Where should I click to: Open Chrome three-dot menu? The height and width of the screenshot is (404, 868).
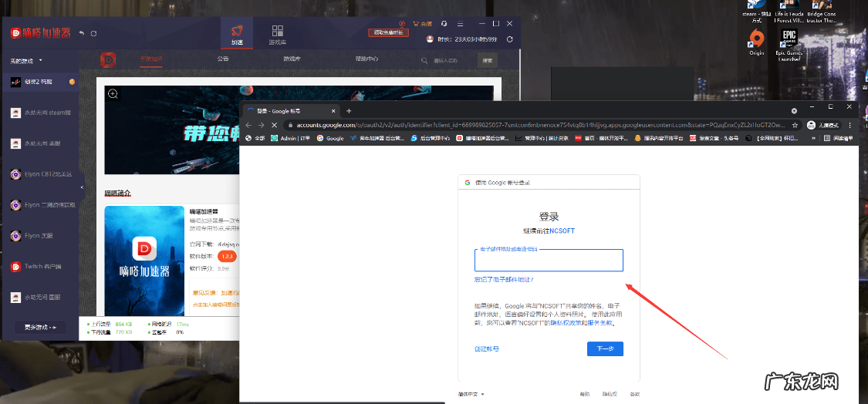click(x=849, y=125)
